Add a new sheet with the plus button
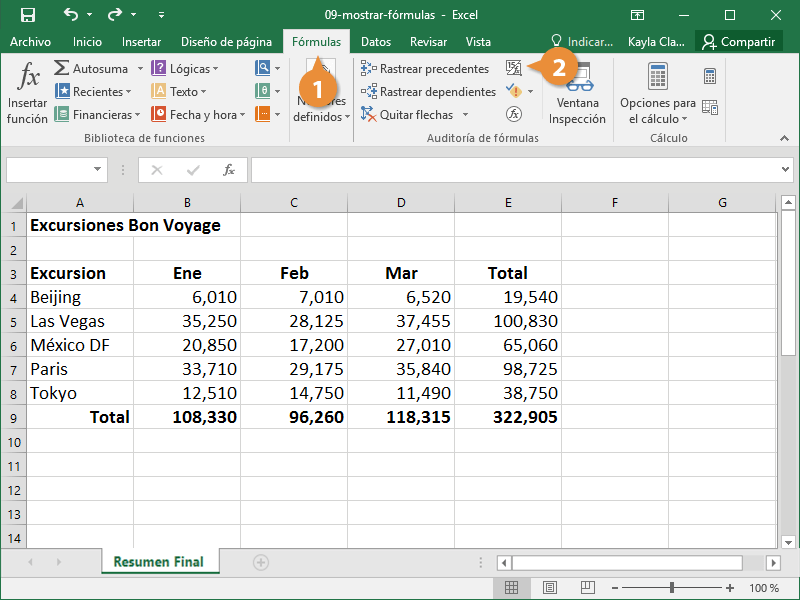 pos(261,563)
